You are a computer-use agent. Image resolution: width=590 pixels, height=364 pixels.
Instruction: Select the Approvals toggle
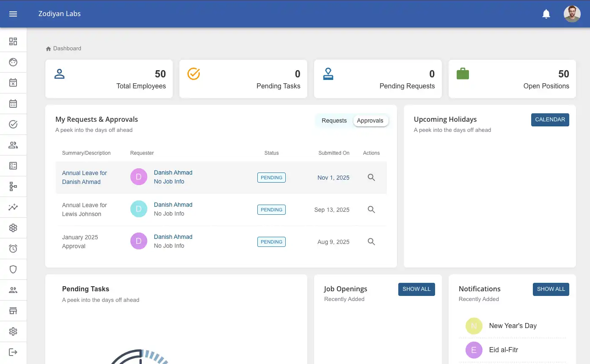[370, 120]
